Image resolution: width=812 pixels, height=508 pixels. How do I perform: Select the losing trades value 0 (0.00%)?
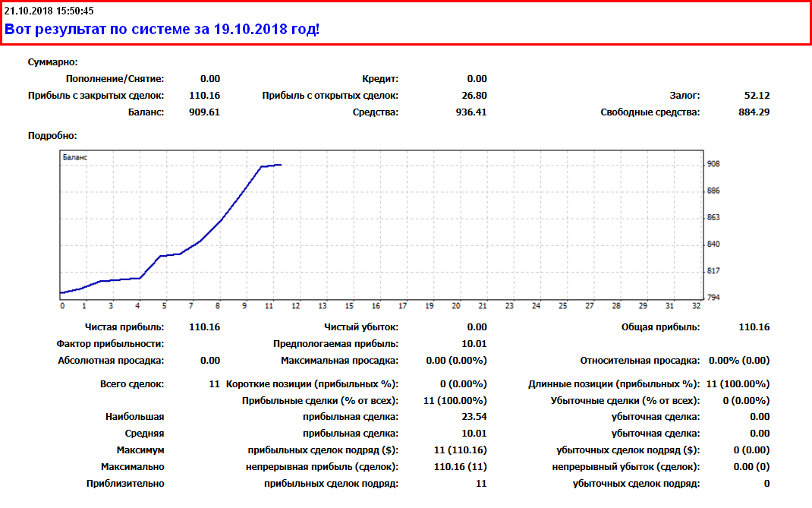point(746,401)
